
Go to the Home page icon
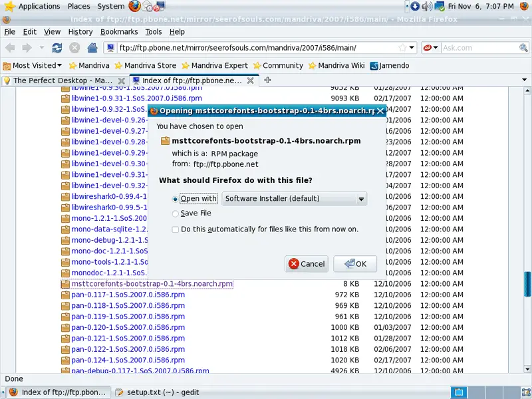click(92, 48)
